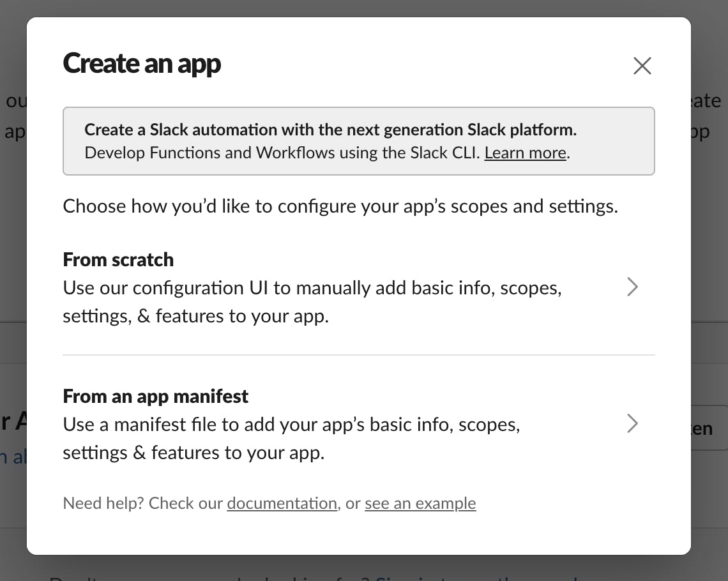
Task: Click the divider between the two options
Action: click(358, 355)
